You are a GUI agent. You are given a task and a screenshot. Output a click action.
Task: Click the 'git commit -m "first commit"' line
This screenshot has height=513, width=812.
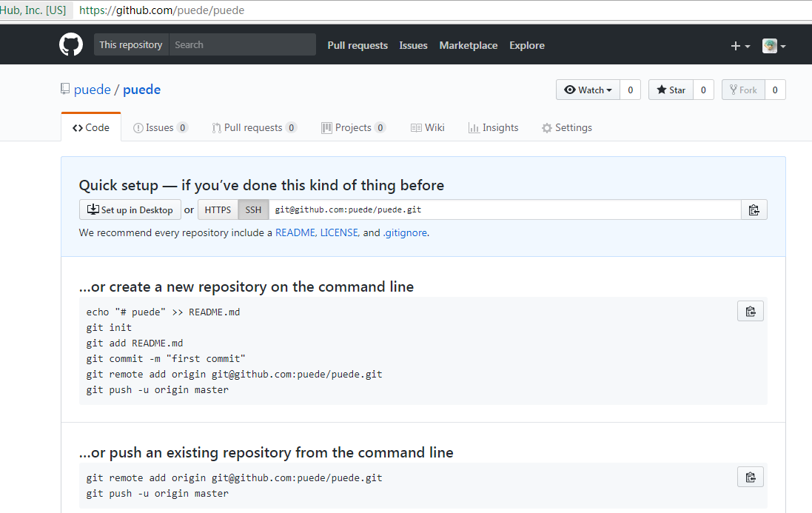click(166, 358)
